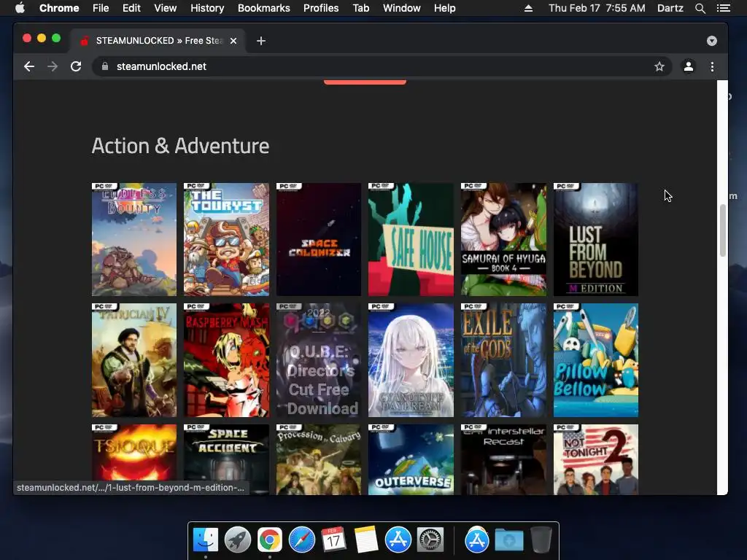Image resolution: width=747 pixels, height=560 pixels.
Task: Open the Endless Bounty game cover
Action: (134, 239)
